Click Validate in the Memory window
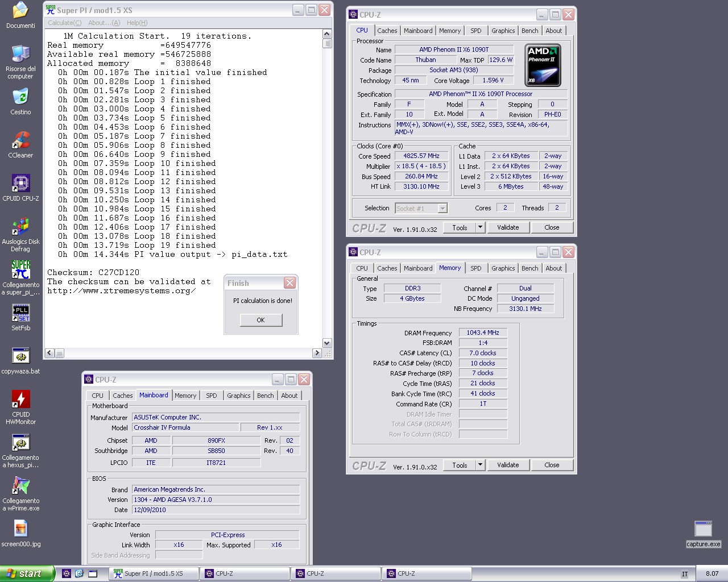The image size is (728, 582). tap(508, 465)
